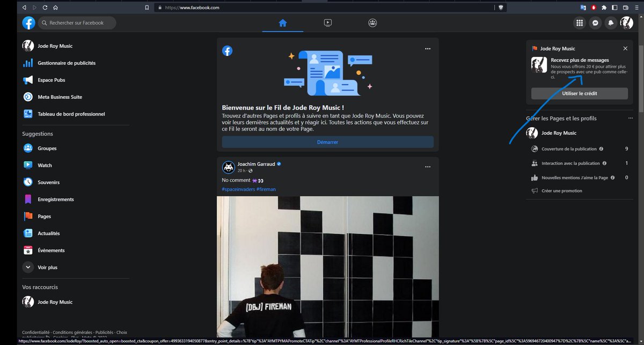Open Messenger from the header
This screenshot has width=644, height=345.
click(x=595, y=23)
